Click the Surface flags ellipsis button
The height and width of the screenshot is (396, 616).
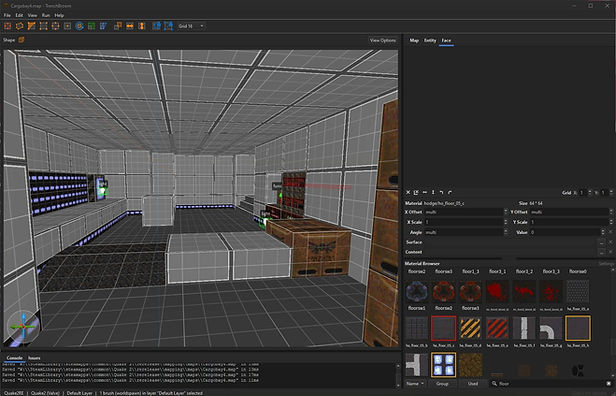pyautogui.click(x=601, y=242)
